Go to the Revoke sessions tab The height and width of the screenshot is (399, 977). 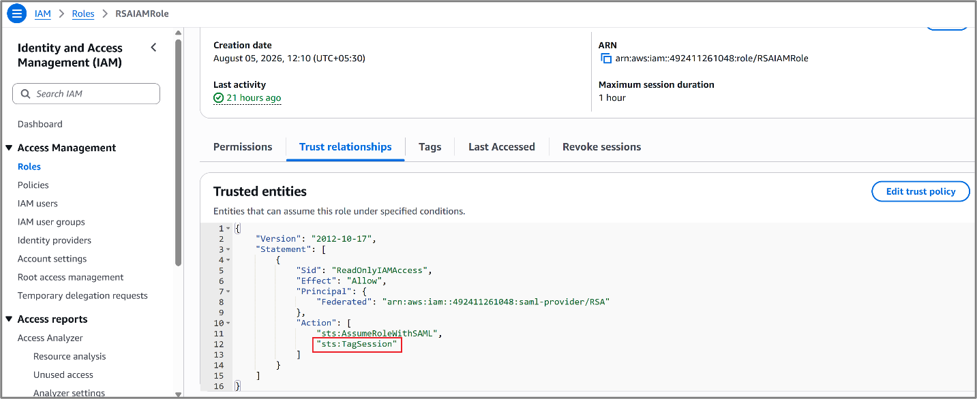[601, 147]
